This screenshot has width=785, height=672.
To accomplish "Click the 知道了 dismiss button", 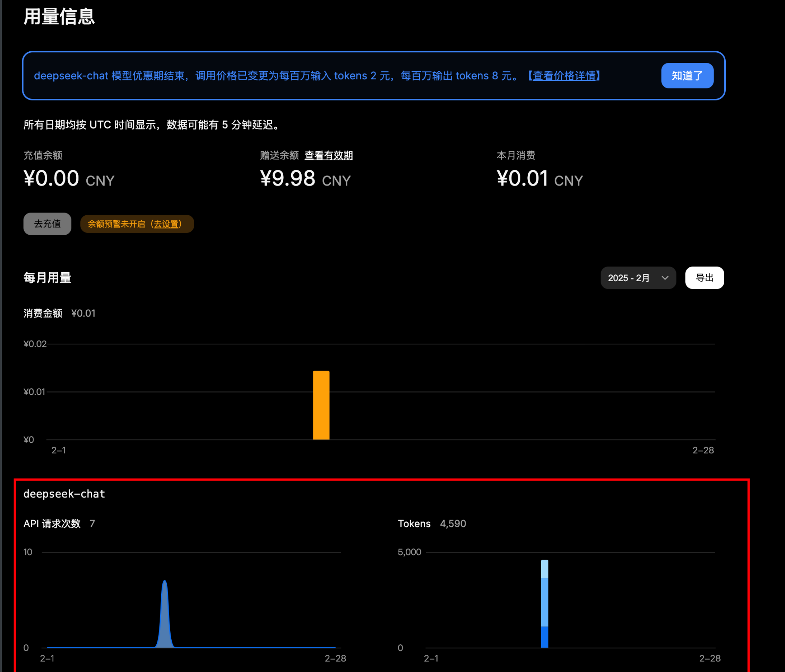I will (x=687, y=76).
